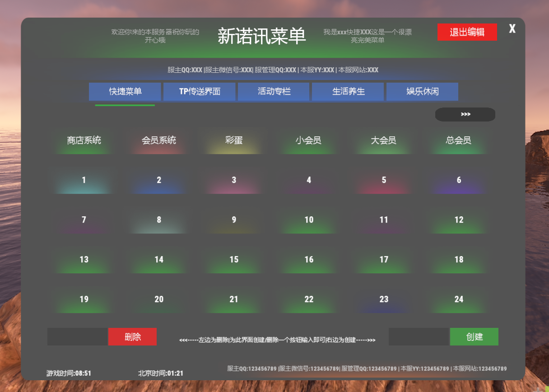This screenshot has height=392, width=549.
Task: Click the 大会员 button
Action: click(x=384, y=141)
